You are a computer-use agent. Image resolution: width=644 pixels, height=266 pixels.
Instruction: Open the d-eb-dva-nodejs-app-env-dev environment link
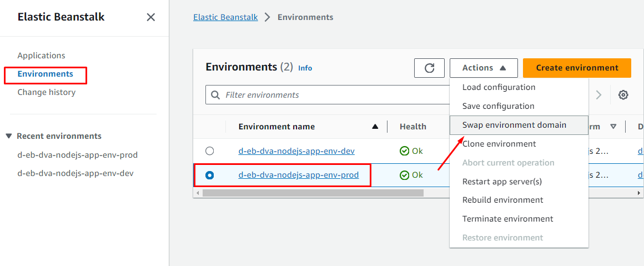click(x=296, y=151)
